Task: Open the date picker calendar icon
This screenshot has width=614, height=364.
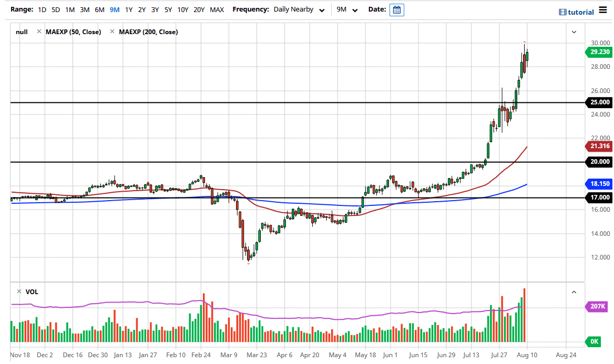Action: 397,10
